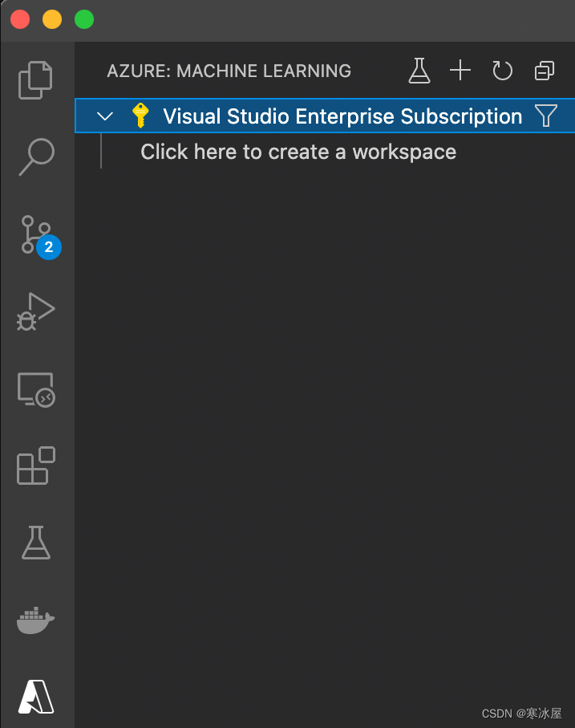Launch an experiment from the panel header
575x728 pixels.
tap(419, 71)
